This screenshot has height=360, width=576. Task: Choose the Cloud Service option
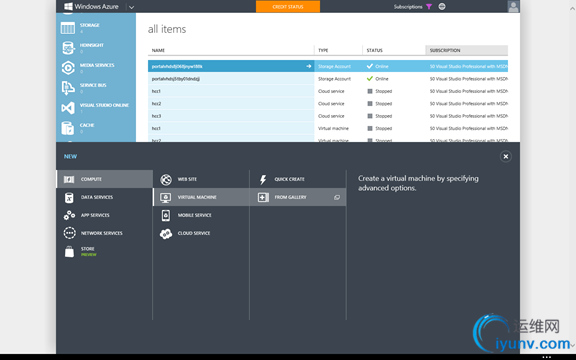(201, 233)
